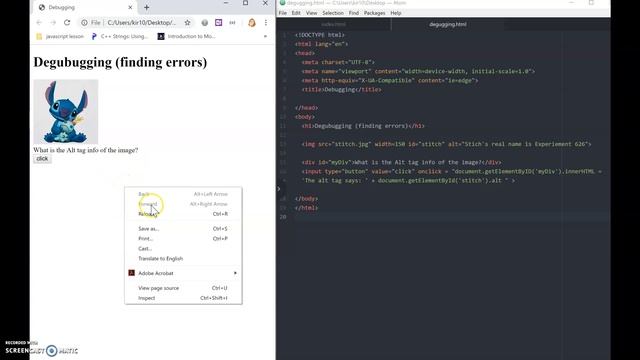Close the Debugging browser tab
640x360 pixels.
pos(130,7)
